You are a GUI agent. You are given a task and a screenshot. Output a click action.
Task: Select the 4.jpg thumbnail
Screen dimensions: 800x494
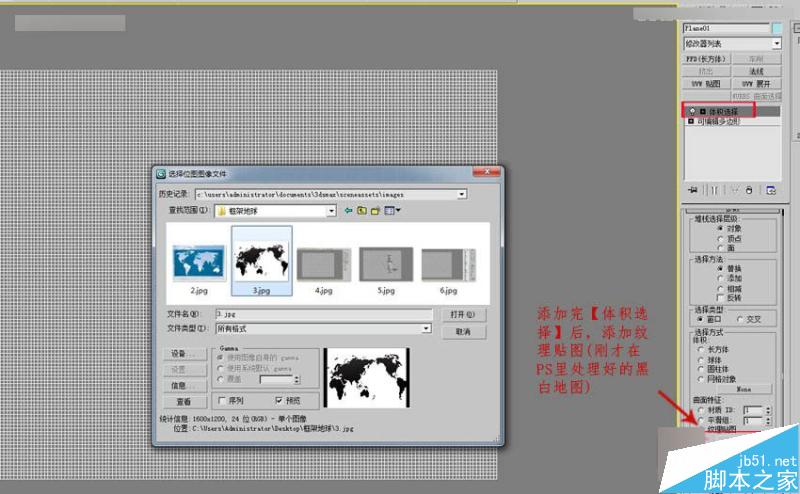click(323, 264)
